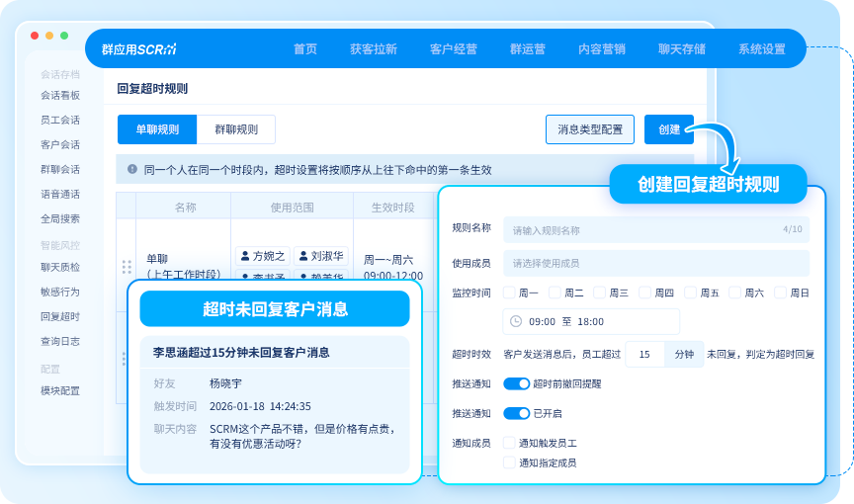Toggle the 超时前撤回提醒 switch
Image resolution: width=854 pixels, height=504 pixels.
click(516, 383)
